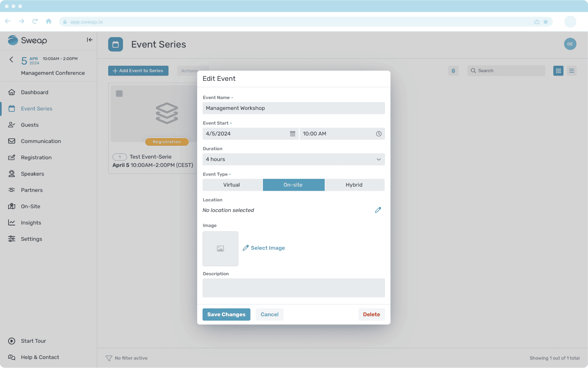This screenshot has width=588, height=368.
Task: Click the calendar icon in Event Start
Action: [292, 134]
